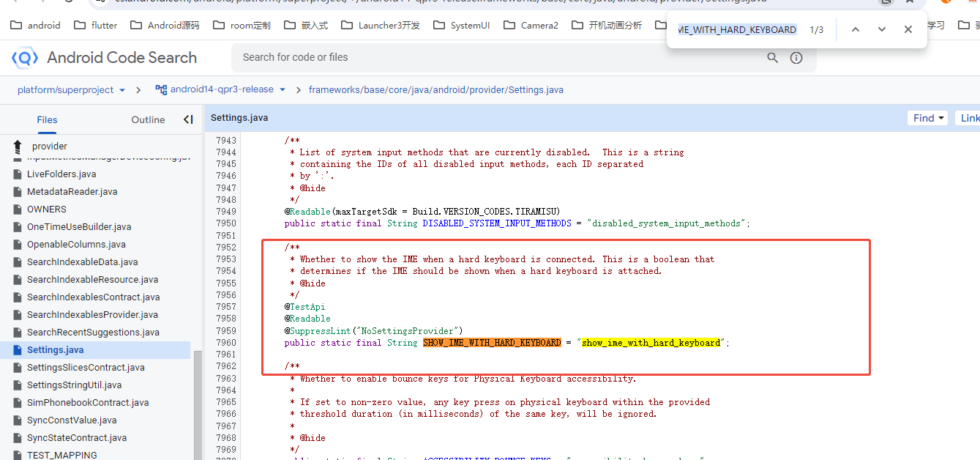The height and width of the screenshot is (460, 980).
Task: Open SearchRecentSuggestions.java in file list
Action: tap(93, 333)
